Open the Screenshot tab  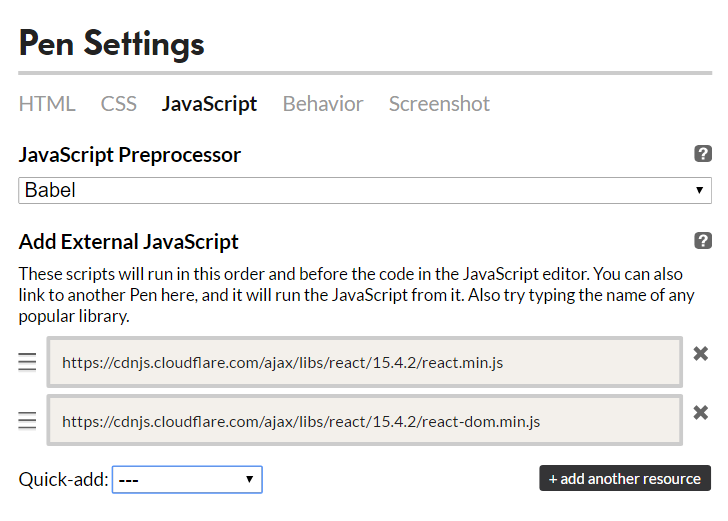(439, 104)
